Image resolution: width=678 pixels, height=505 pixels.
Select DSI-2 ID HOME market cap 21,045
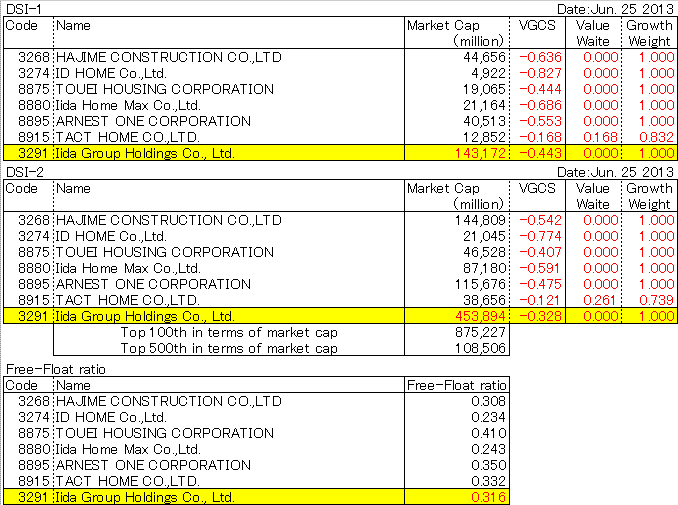(x=484, y=236)
